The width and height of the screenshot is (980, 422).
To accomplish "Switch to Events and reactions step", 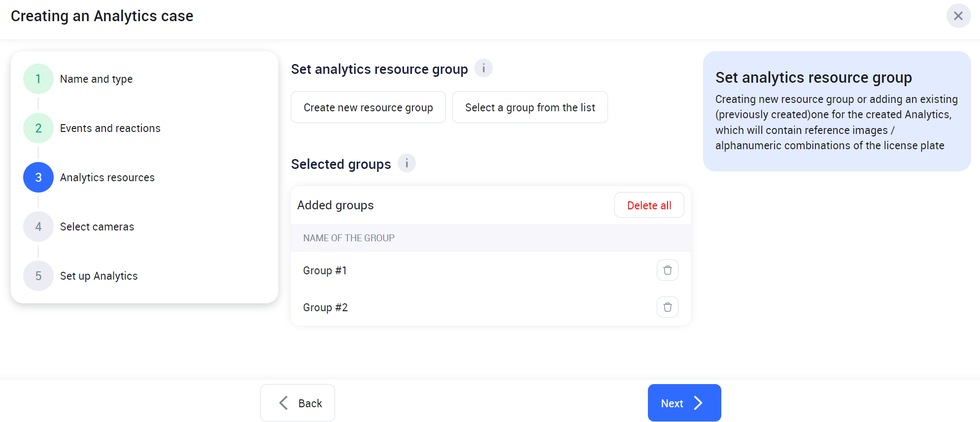I will click(110, 129).
